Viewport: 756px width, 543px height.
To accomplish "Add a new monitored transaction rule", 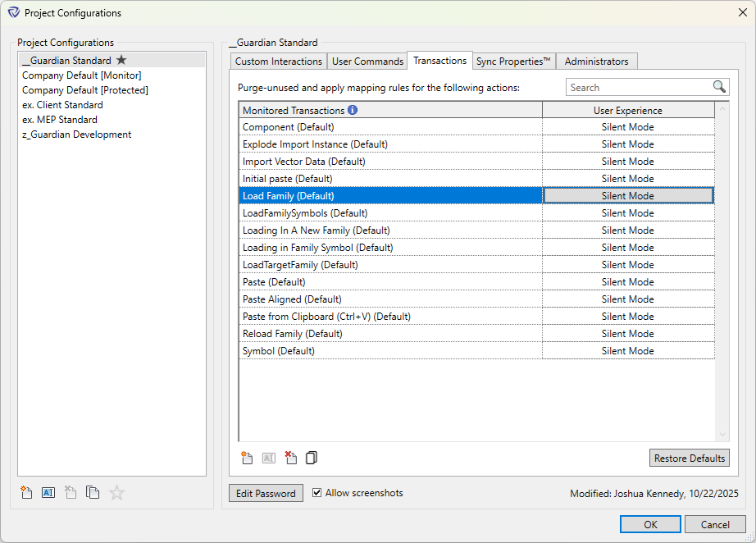I will (x=245, y=458).
